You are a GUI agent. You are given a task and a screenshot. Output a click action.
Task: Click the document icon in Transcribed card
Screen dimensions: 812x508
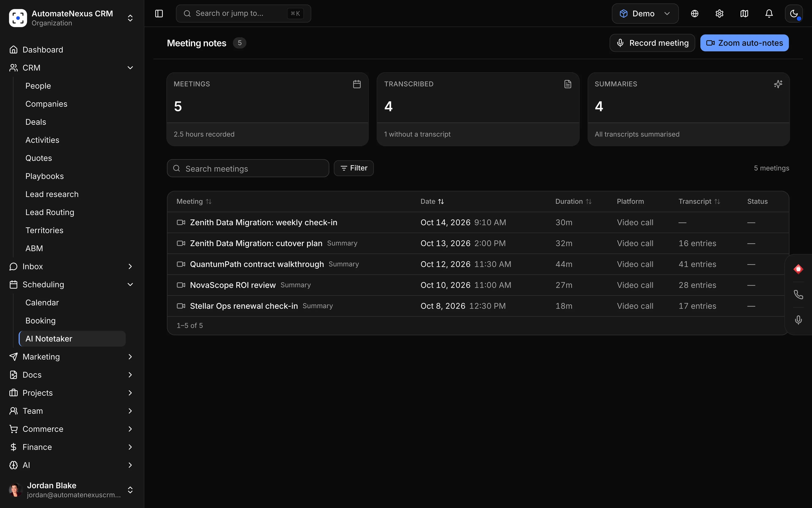(567, 84)
